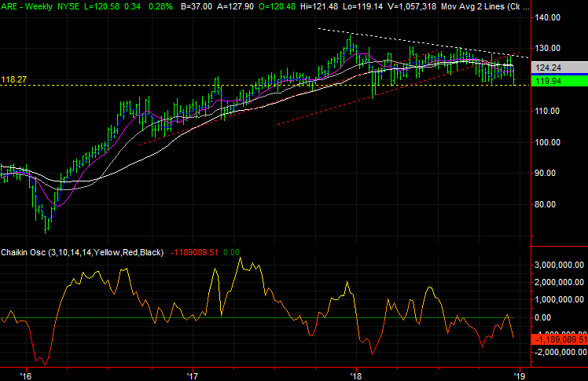Click the 100.00 price axis label
The image size is (588, 381).
549,142
